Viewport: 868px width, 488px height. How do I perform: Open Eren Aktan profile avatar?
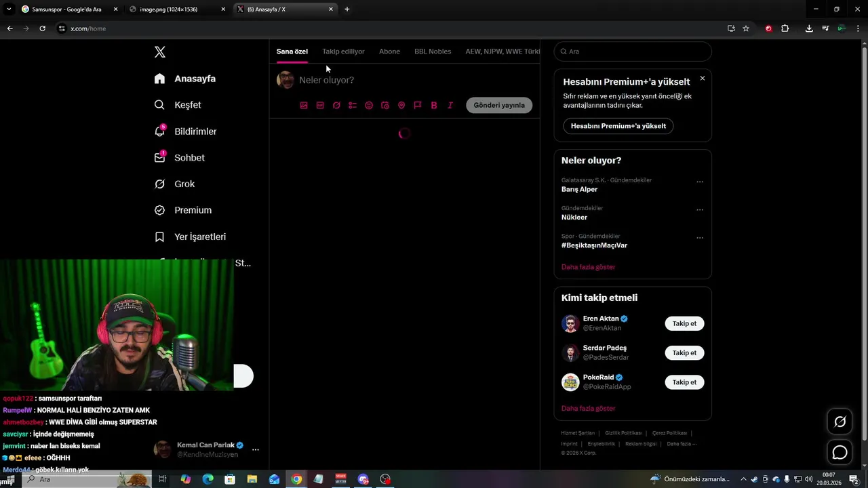click(x=570, y=323)
